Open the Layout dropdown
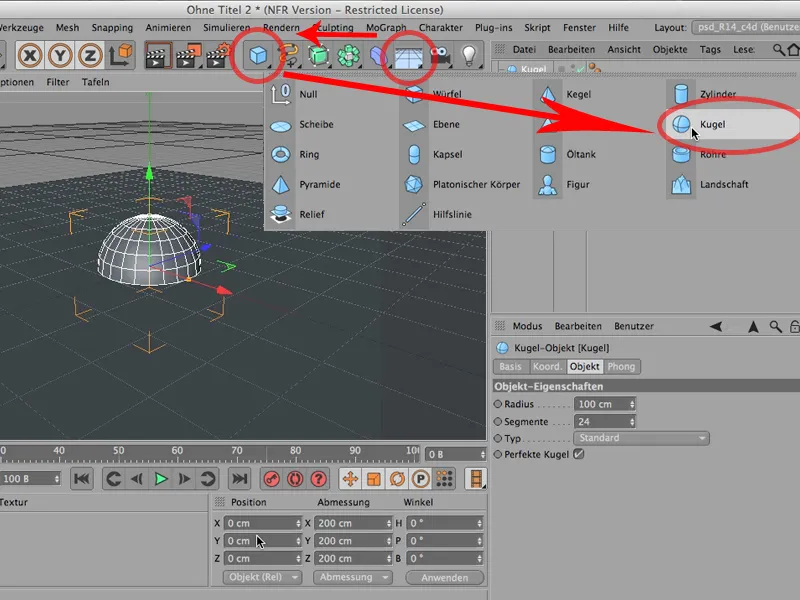Screen dimensions: 800x600 [746, 28]
